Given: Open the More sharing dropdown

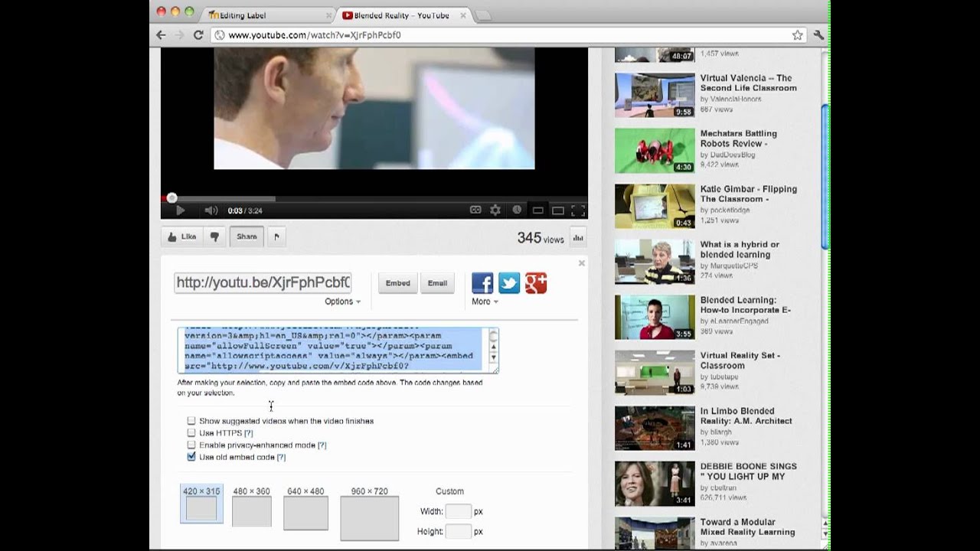Looking at the screenshot, I should [485, 302].
